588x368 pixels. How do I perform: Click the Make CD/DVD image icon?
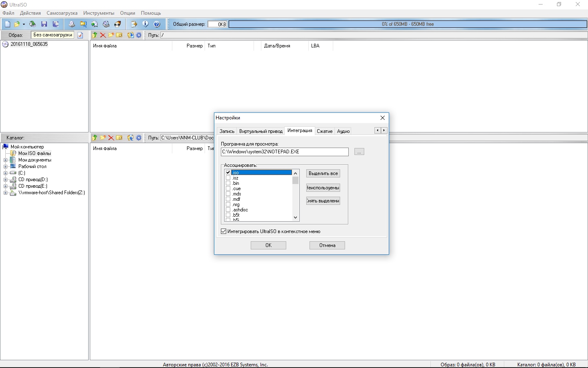[x=72, y=24]
